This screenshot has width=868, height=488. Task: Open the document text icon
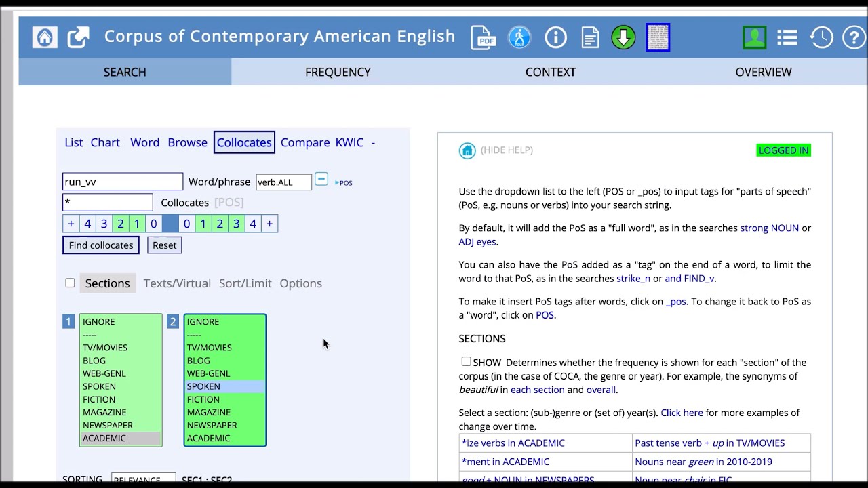pos(590,37)
